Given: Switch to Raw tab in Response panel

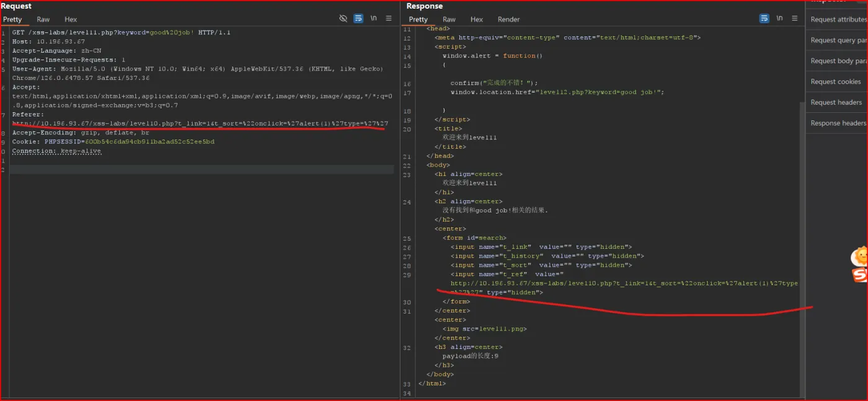Looking at the screenshot, I should pyautogui.click(x=449, y=19).
